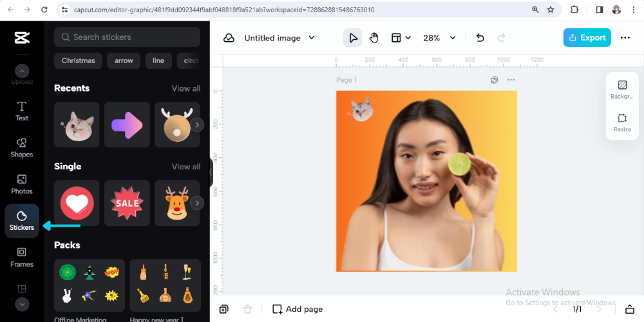Delete page with trash icon

pos(247,309)
